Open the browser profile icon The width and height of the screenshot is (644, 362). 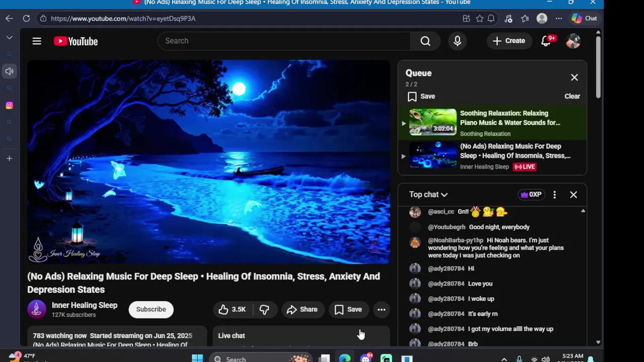pyautogui.click(x=542, y=19)
